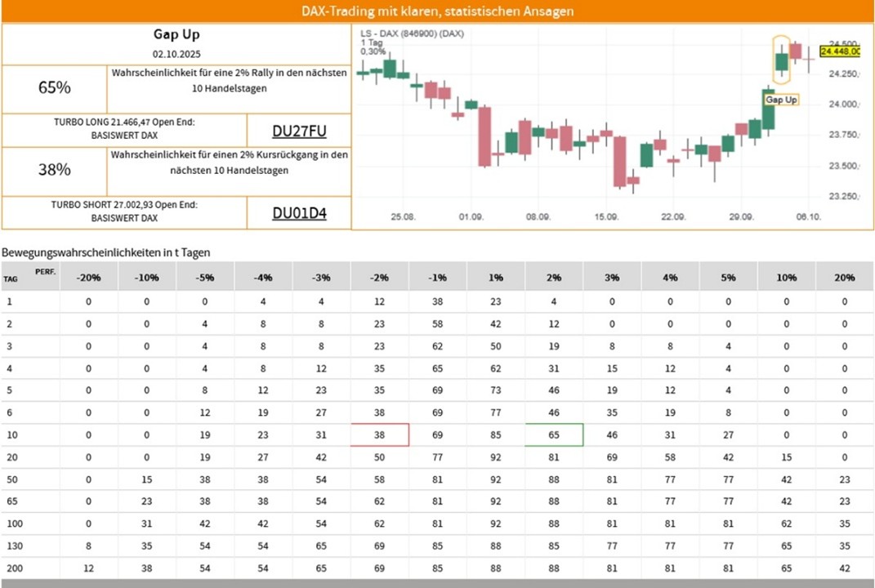Click the LS - DAX (846900) chart title
The height and width of the screenshot is (588, 875).
[x=412, y=33]
